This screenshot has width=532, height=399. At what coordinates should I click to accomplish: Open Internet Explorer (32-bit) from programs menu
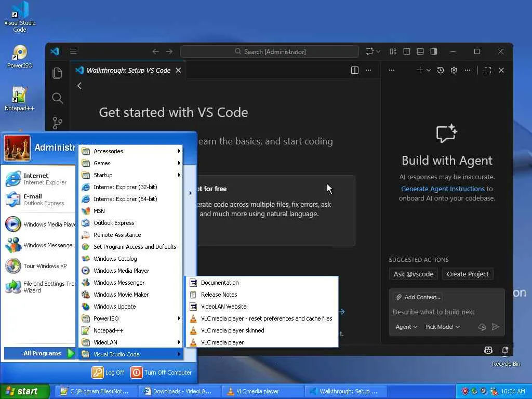pyautogui.click(x=130, y=187)
